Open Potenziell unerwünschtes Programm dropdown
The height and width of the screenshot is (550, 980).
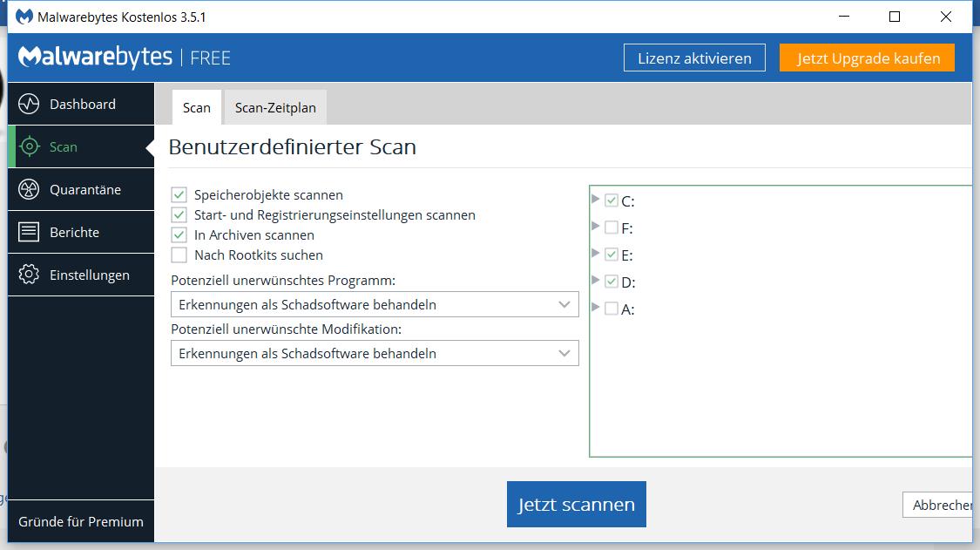point(375,304)
